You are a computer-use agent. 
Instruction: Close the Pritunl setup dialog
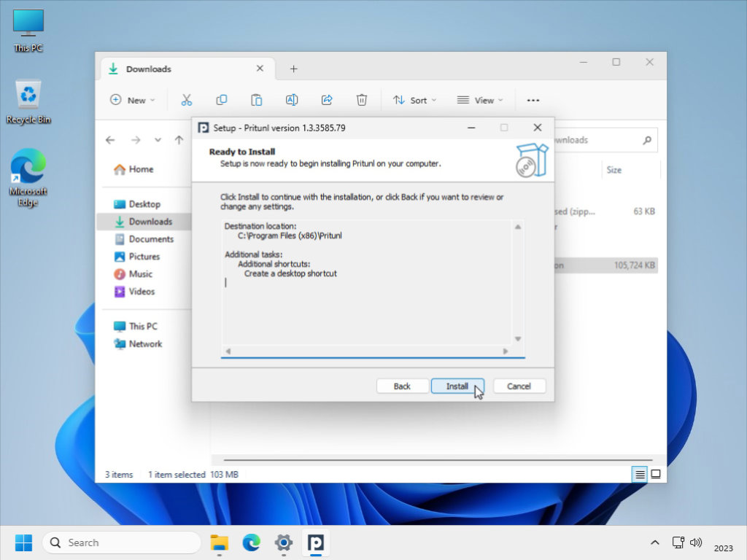point(538,128)
